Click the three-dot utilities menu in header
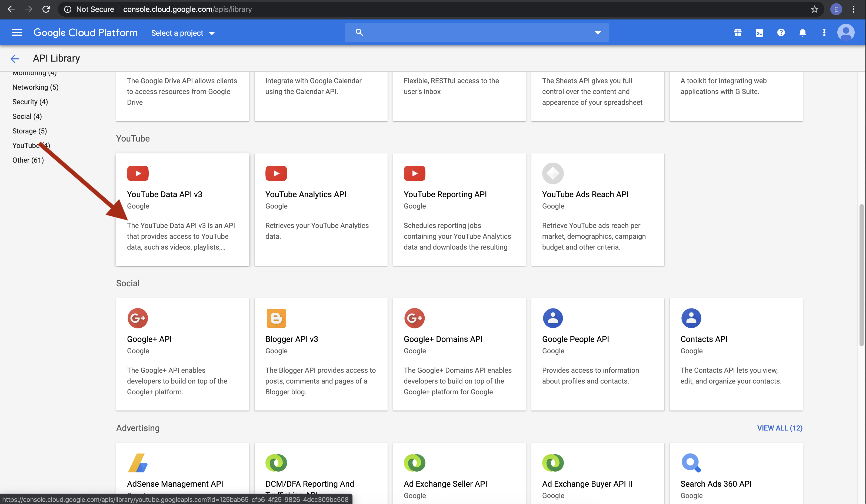 824,33
